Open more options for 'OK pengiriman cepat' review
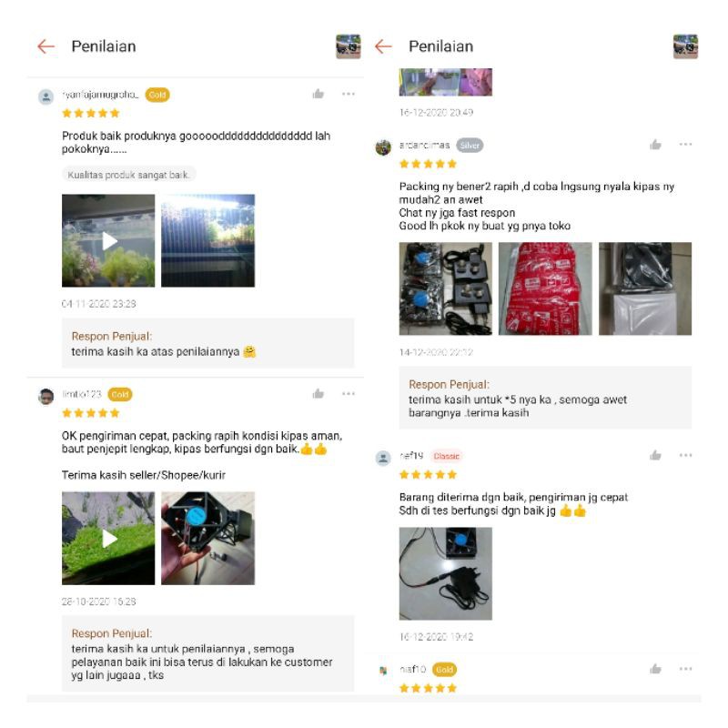 349,394
